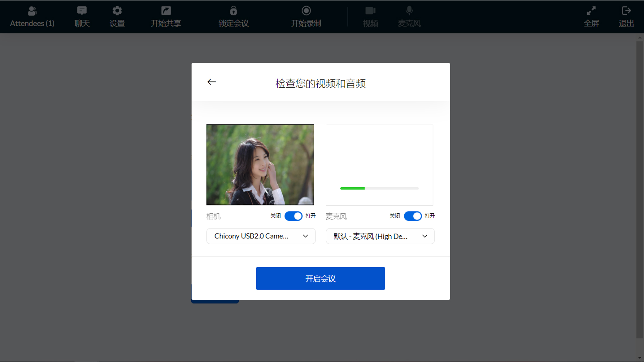The width and height of the screenshot is (644, 362).
Task: Toggle the camera (相机) switch
Action: pyautogui.click(x=293, y=216)
